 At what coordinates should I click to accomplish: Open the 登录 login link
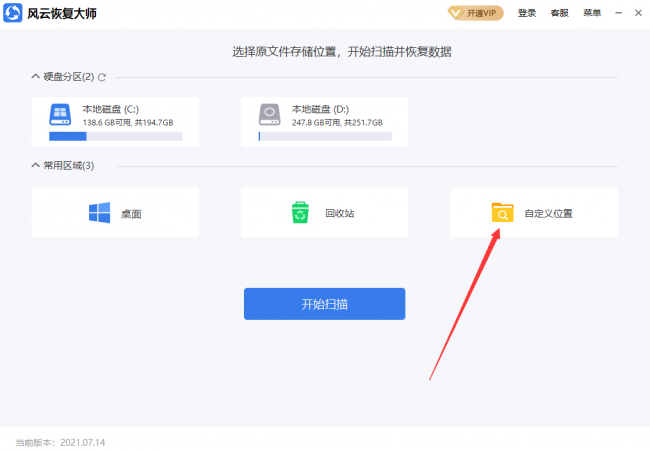(527, 13)
